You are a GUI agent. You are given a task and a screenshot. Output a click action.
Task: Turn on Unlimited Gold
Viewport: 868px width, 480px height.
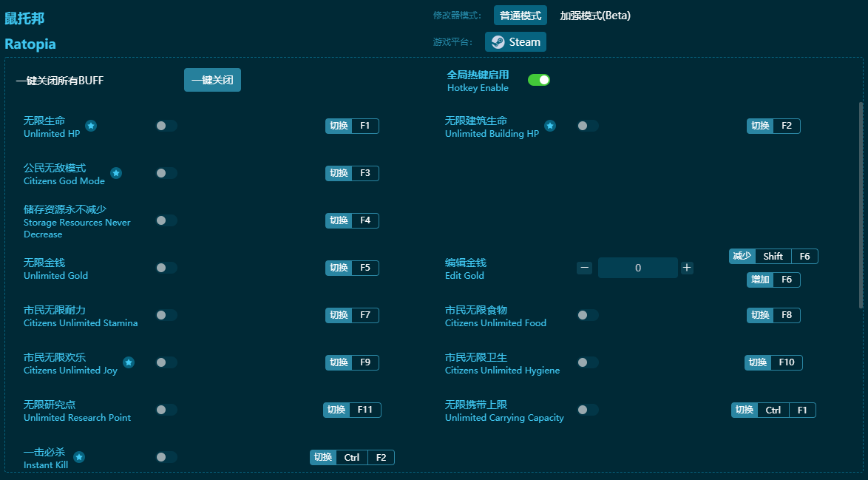pos(166,268)
